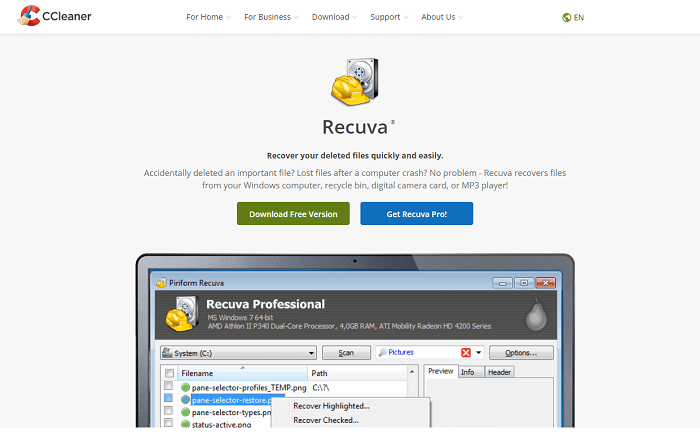
Task: Sort by the Filename column header
Action: tap(242, 373)
